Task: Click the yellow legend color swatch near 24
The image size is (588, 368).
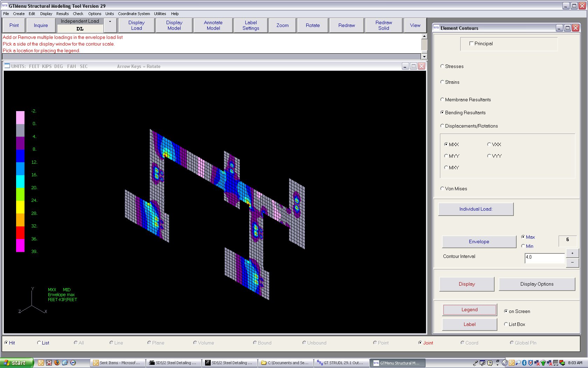Action: pos(20,207)
